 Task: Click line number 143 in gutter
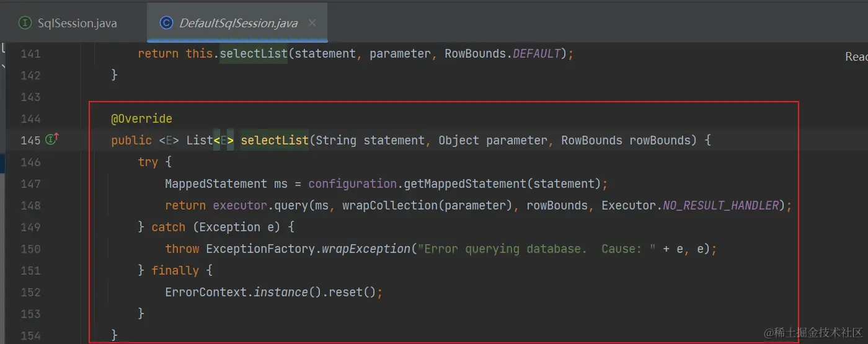[30, 97]
